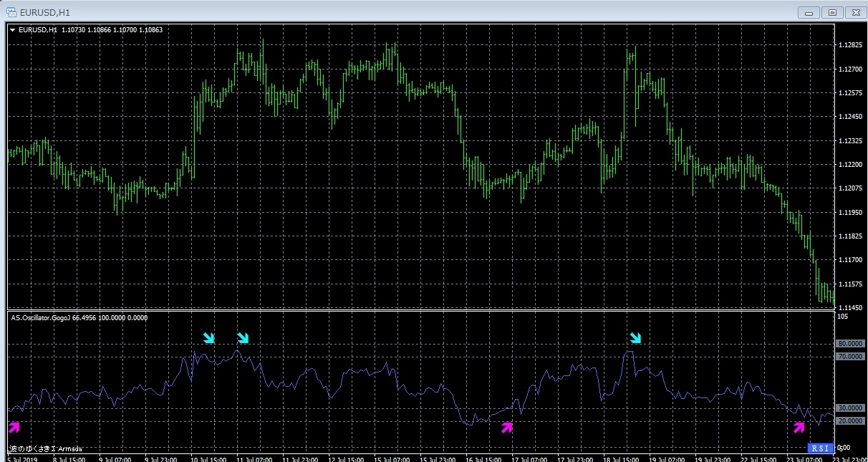The image size is (868, 462).
Task: Select the leftmost magenta buy arrow marker
Action: [14, 428]
